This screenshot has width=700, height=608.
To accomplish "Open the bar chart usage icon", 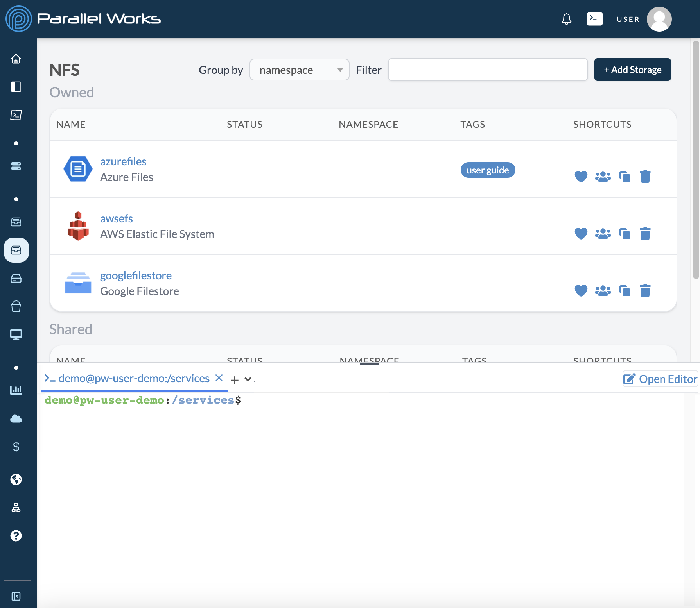I will pos(16,390).
